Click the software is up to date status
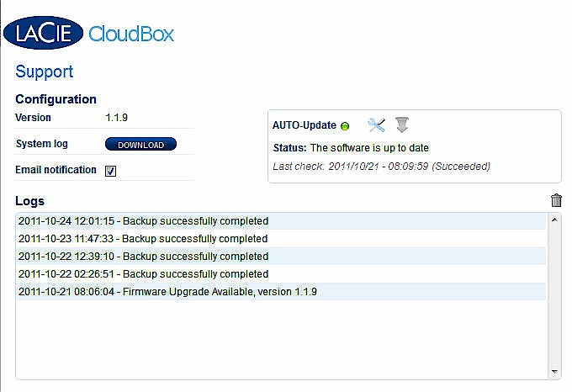Image resolution: width=572 pixels, height=392 pixels. tap(369, 148)
